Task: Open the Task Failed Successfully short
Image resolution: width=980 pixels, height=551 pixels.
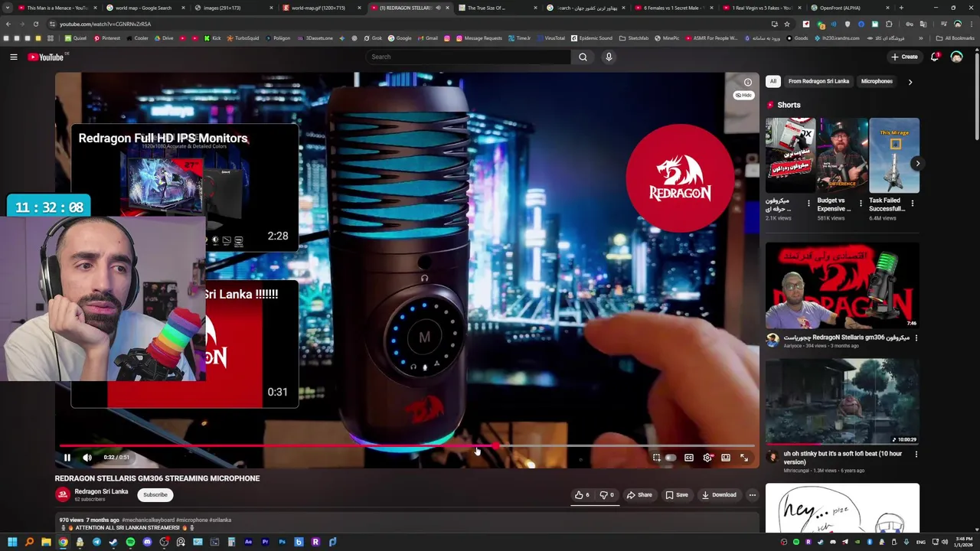Action: (894, 155)
